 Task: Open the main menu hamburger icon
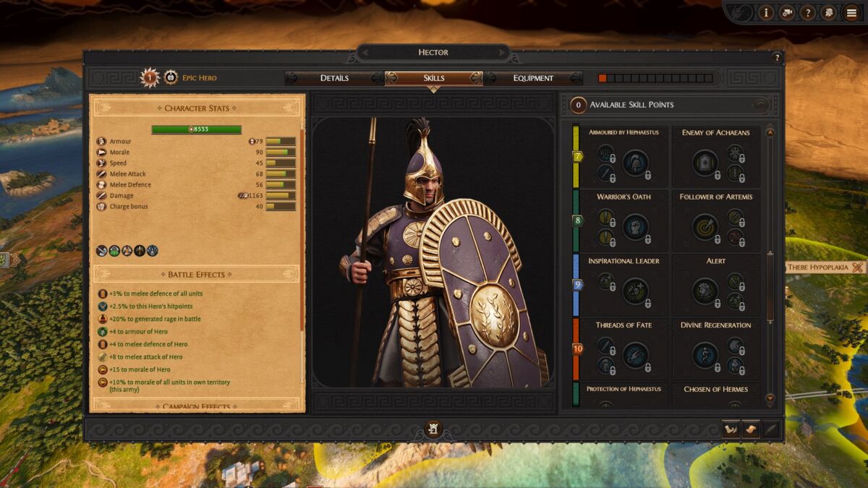852,12
